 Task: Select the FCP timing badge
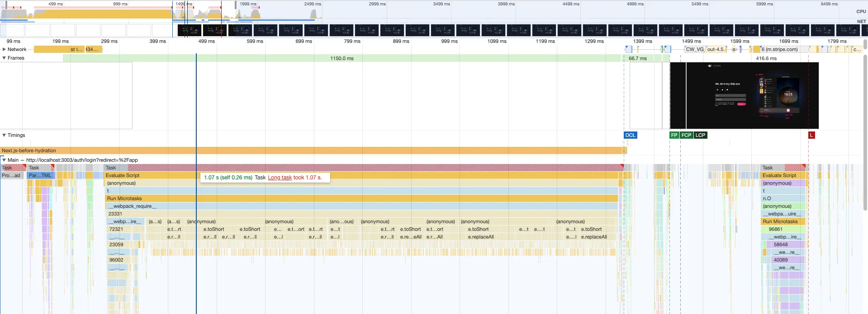pos(686,135)
